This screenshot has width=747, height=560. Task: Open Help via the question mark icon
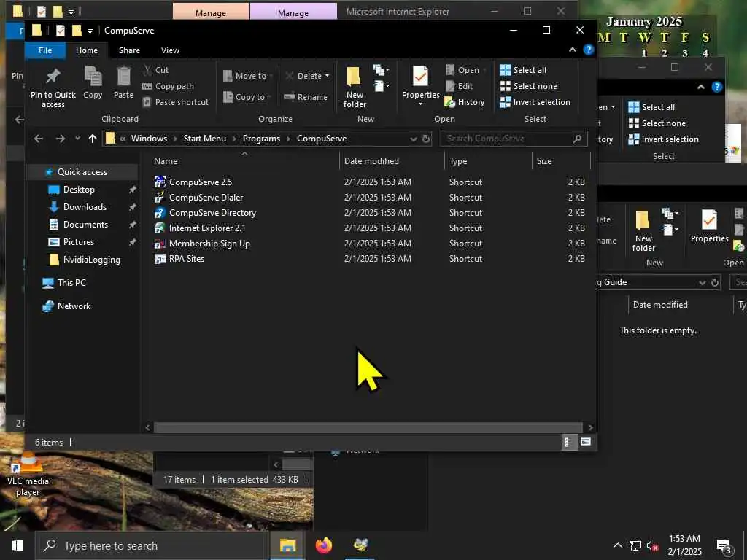click(x=589, y=50)
